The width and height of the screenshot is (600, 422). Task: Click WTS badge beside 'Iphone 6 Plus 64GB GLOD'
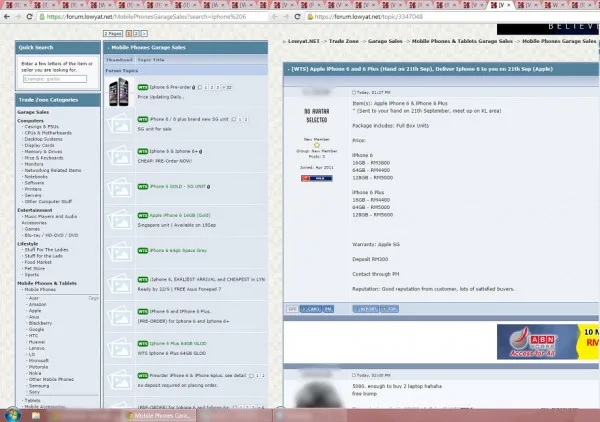point(143,344)
